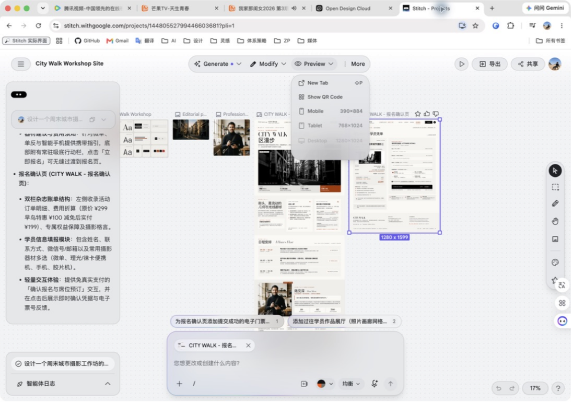This screenshot has height=402, width=571.
Task: Pick Mobile preview size option
Action: (x=330, y=111)
